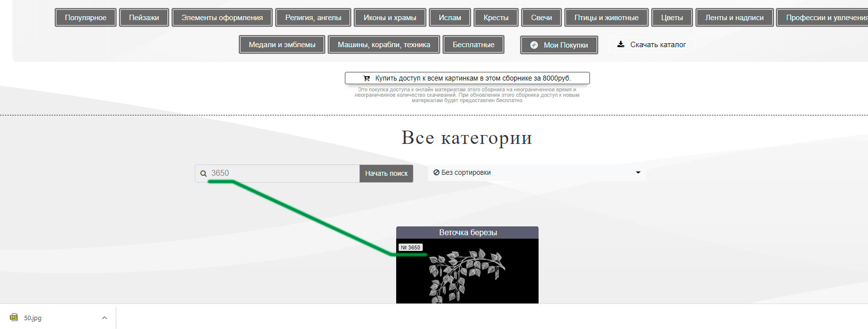Open the Ленты и надписи category
The image size is (868, 329).
[x=734, y=18]
